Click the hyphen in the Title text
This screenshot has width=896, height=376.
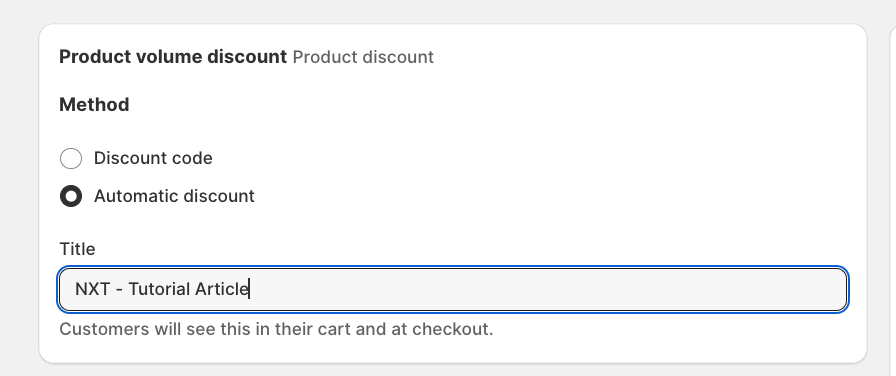coord(119,290)
